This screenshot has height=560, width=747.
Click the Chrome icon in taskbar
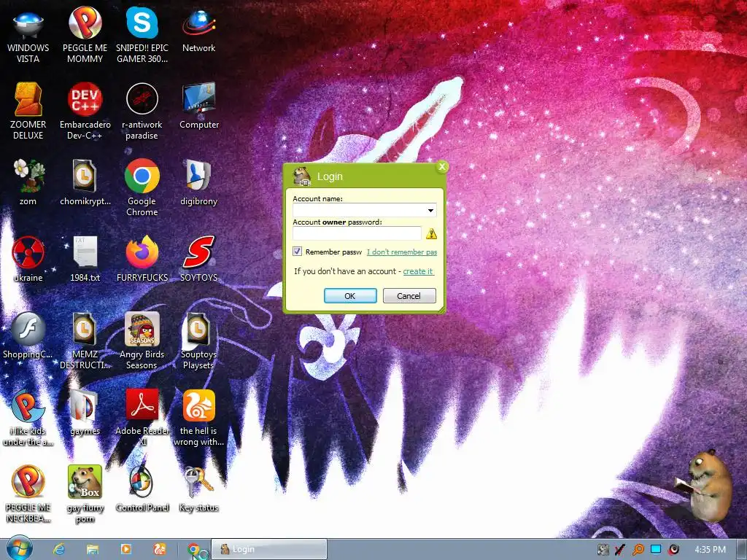coord(194,550)
